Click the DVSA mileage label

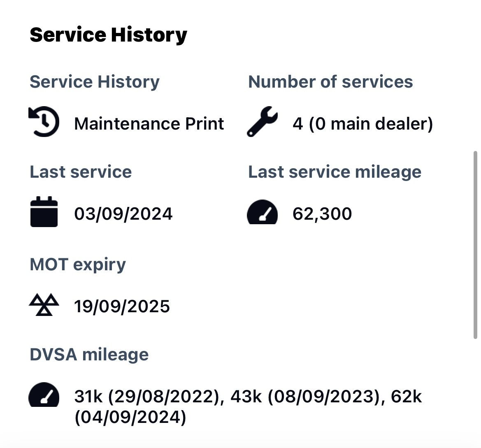point(89,355)
